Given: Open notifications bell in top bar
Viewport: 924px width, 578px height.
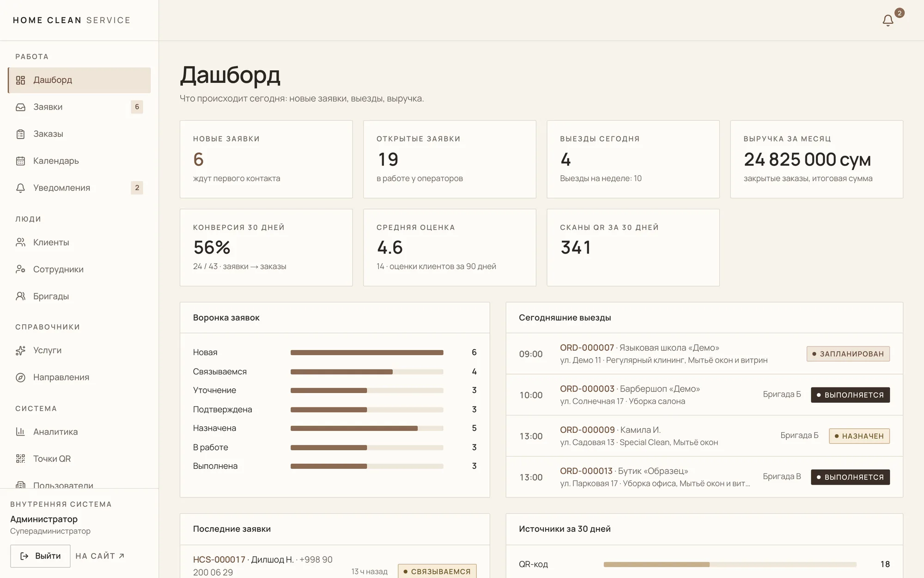Looking at the screenshot, I should (x=888, y=20).
